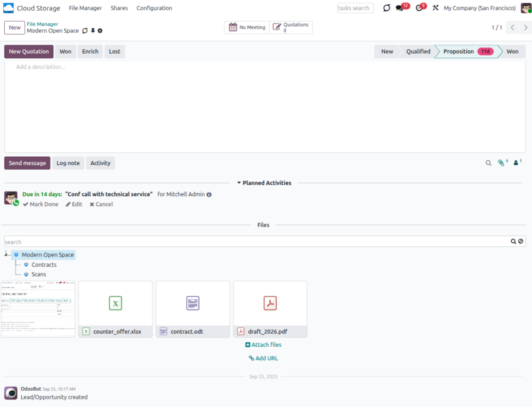Open the draft_2026.pdf file thumbnail
The height and width of the screenshot is (407, 532).
tap(270, 304)
